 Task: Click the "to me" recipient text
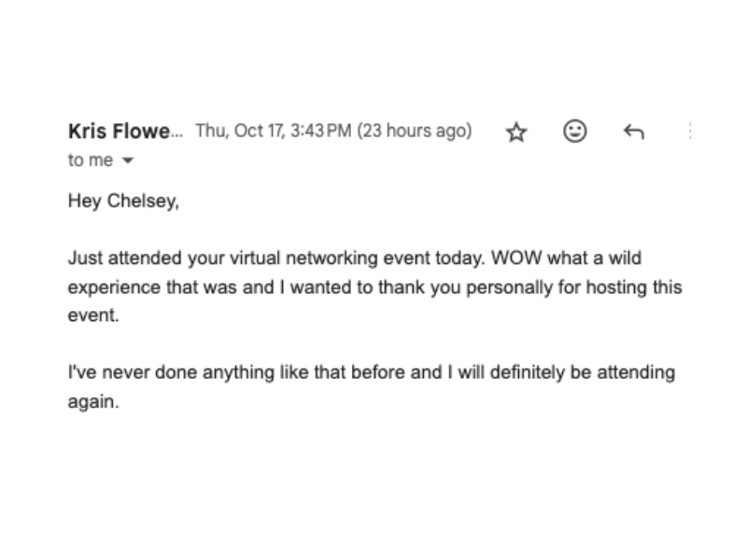(90, 161)
